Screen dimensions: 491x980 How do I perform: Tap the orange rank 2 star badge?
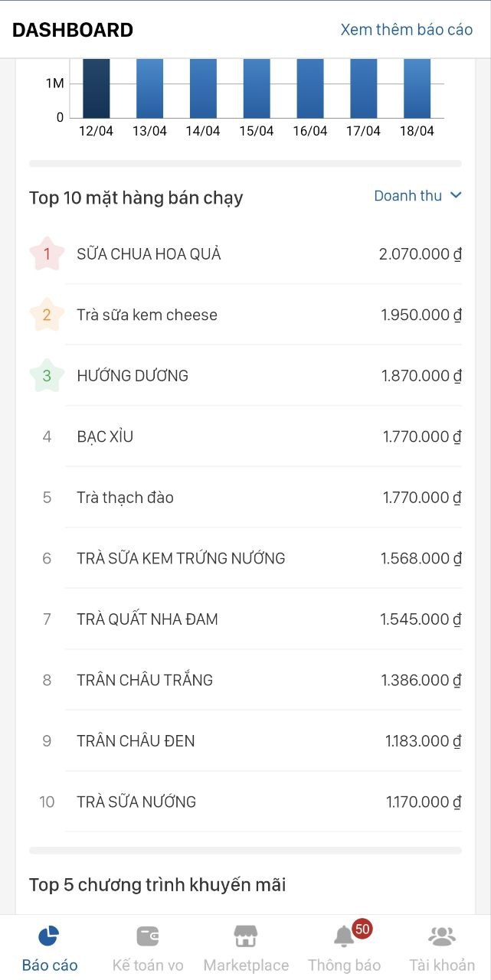[47, 315]
